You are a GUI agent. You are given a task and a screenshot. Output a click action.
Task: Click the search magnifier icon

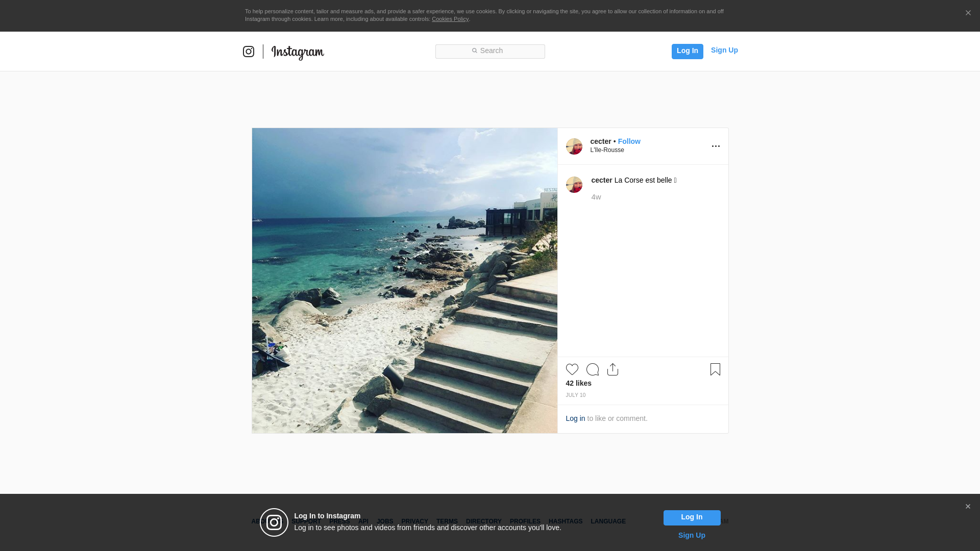(x=474, y=51)
